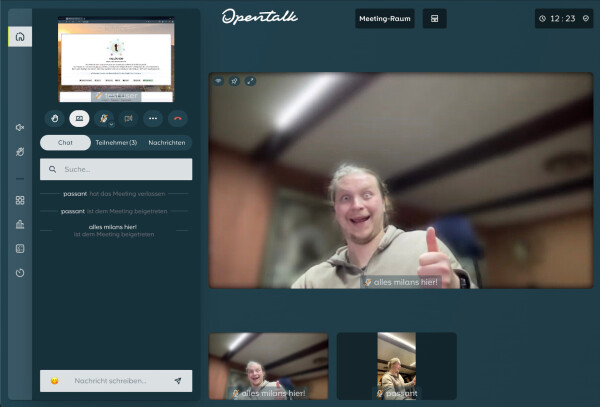Screen dimensions: 600x407
Task: Click 'passant ist dem Meeting beigetreten' entry
Action: 114,211
